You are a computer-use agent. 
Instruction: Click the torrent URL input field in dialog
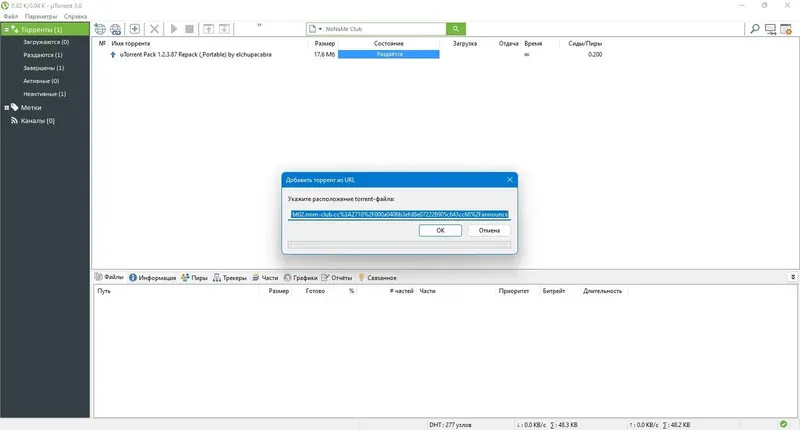click(x=399, y=214)
